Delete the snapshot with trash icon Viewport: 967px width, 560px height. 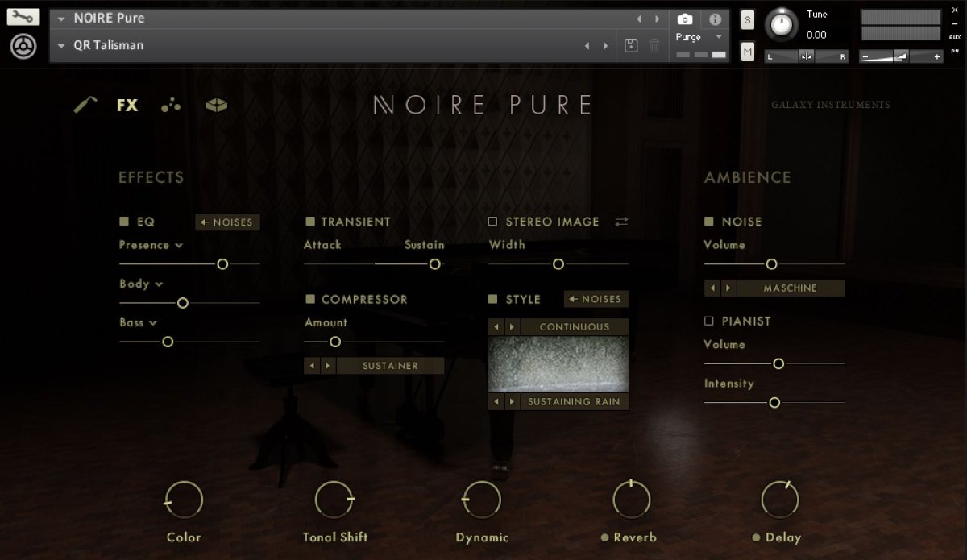(x=654, y=46)
